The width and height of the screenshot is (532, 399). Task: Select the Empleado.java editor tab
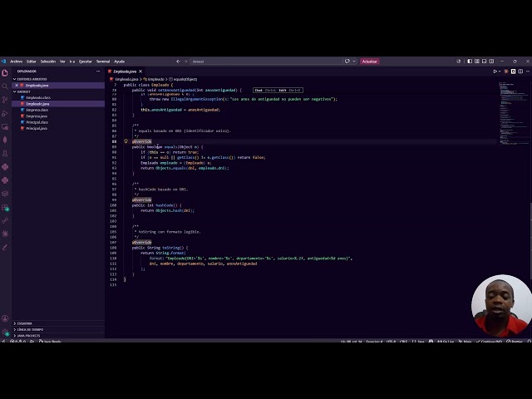(124, 71)
